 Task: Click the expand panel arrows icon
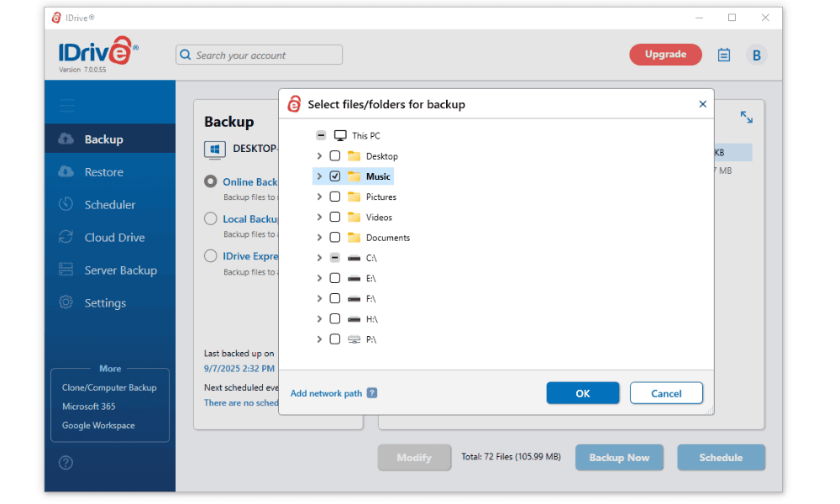click(746, 118)
